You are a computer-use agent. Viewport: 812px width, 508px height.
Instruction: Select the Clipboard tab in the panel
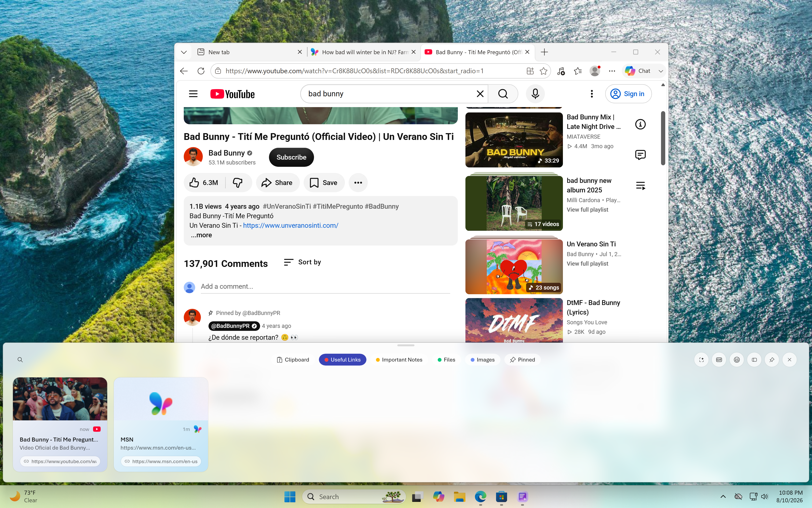(293, 360)
